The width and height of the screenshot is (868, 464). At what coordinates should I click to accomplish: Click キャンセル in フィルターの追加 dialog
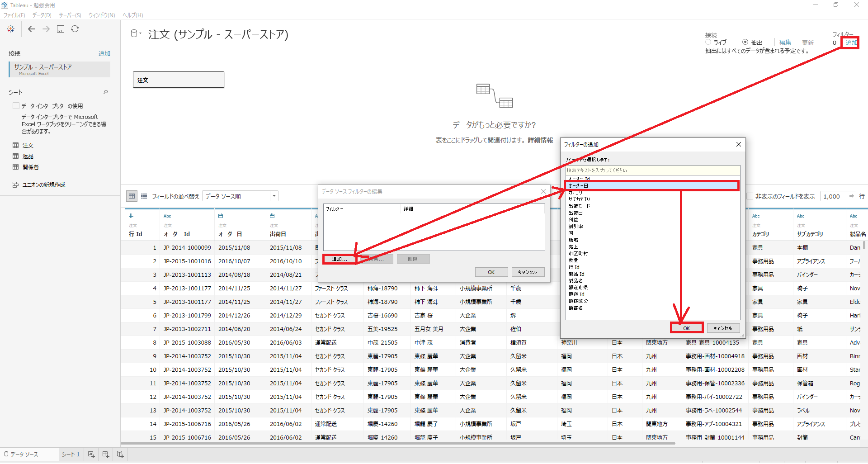click(x=723, y=328)
